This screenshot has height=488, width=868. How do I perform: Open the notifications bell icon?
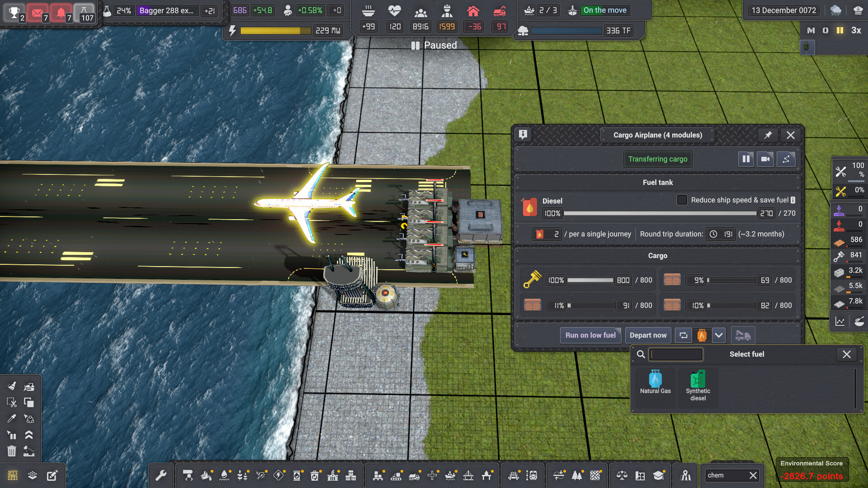point(61,12)
